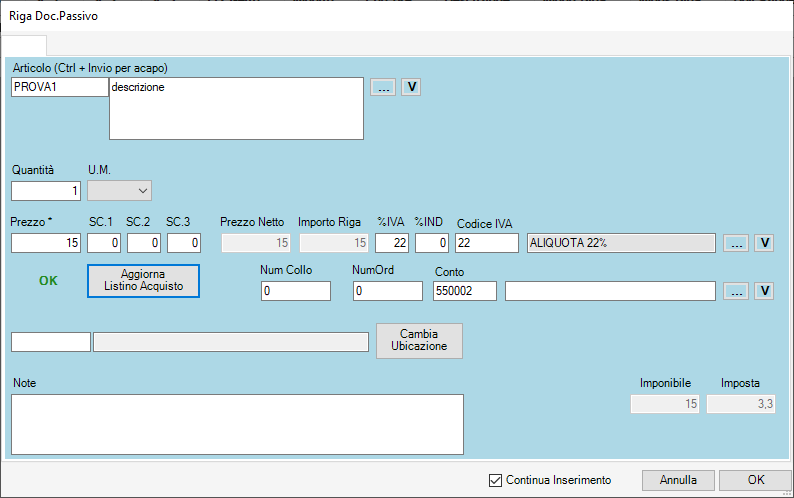Expand the U.M. dropdown
This screenshot has height=498, width=794.
120,190
